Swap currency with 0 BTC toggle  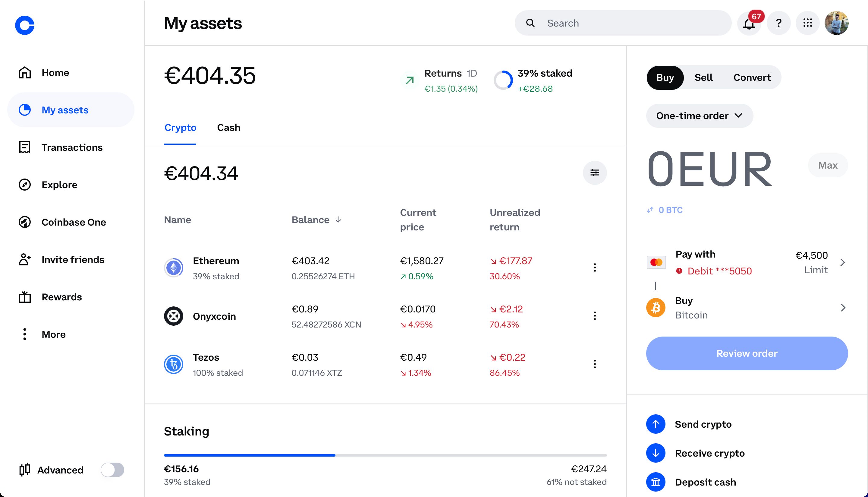[x=664, y=210]
